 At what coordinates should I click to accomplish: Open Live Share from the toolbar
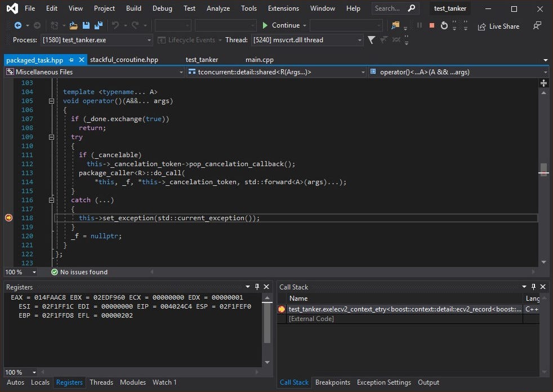pyautogui.click(x=498, y=26)
